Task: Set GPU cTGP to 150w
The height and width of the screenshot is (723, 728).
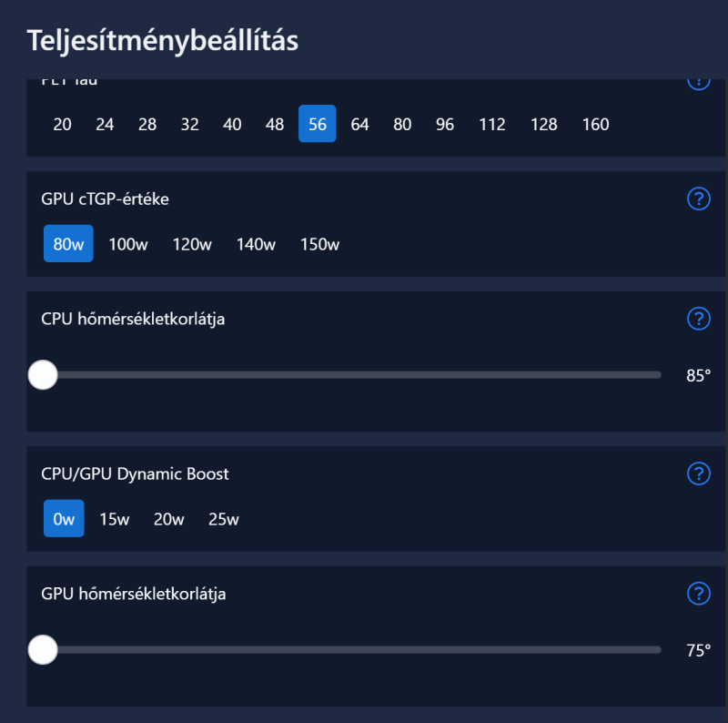Action: tap(319, 244)
